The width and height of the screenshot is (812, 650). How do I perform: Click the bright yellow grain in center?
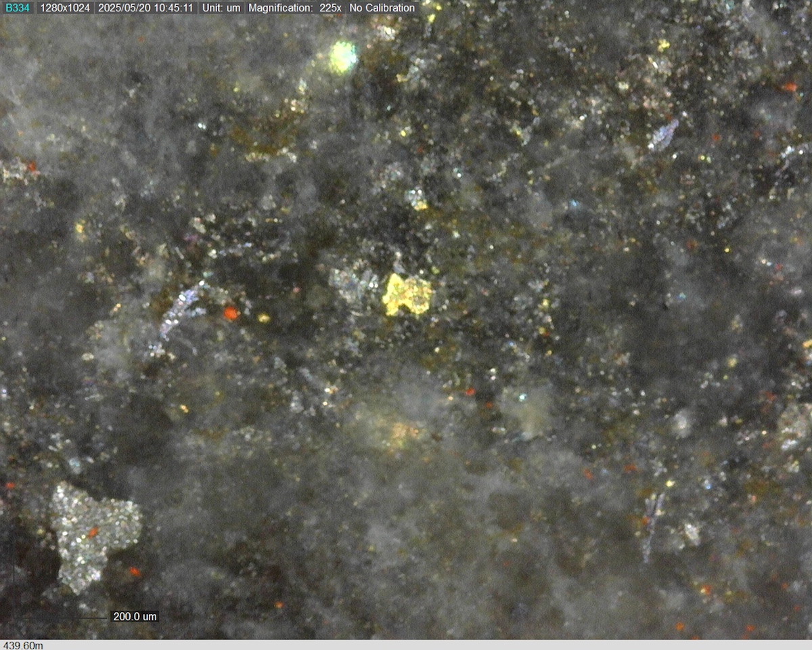[407, 295]
